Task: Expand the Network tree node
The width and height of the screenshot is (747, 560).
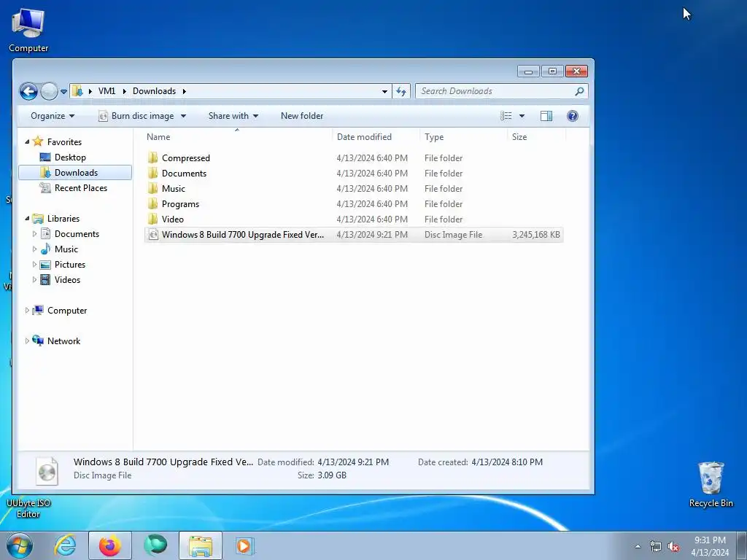Action: (x=27, y=341)
